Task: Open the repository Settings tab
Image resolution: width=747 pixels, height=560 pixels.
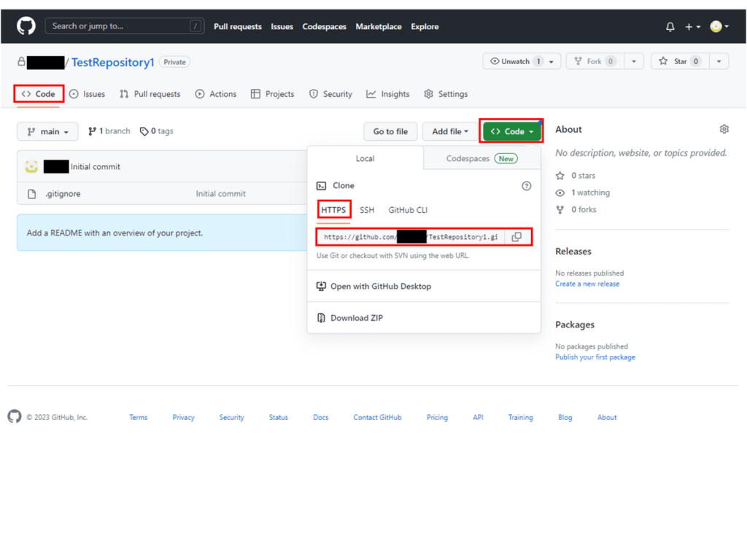Action: [x=446, y=94]
